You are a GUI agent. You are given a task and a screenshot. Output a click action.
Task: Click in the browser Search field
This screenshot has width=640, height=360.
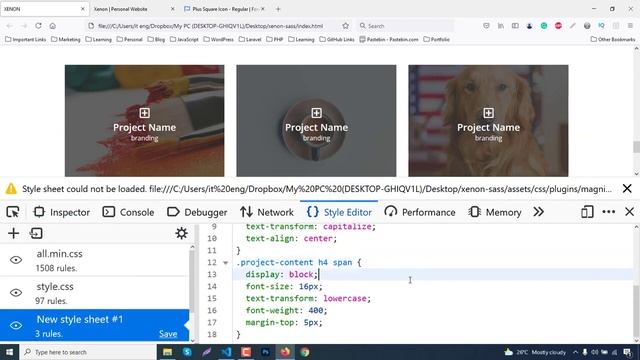pos(405,26)
